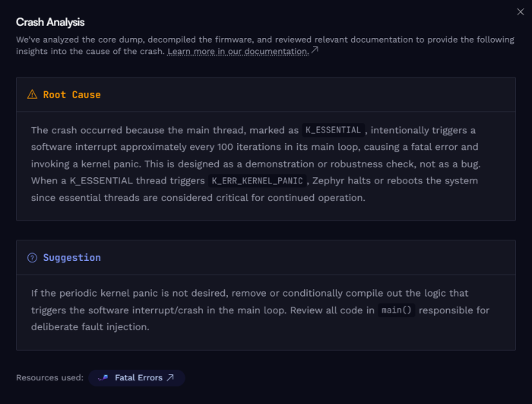Viewport: 532px width, 404px height.
Task: Open the Fatal Errors resource chip
Action: pyautogui.click(x=136, y=378)
